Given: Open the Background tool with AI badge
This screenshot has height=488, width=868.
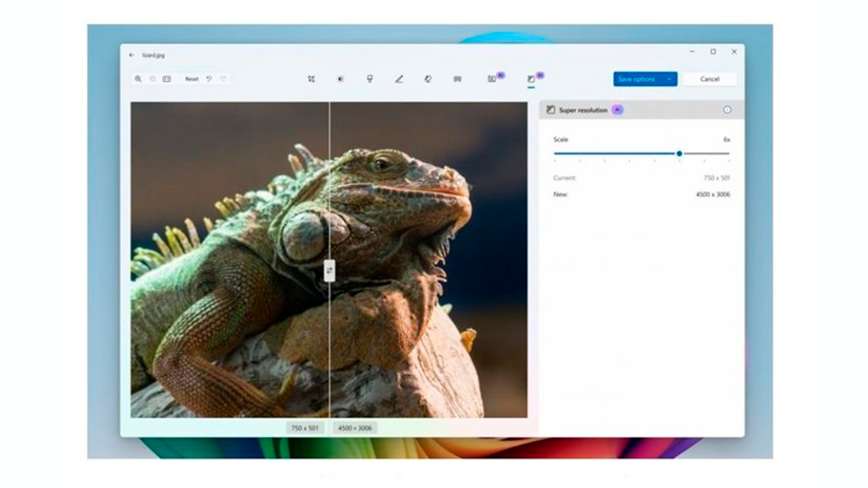Looking at the screenshot, I should point(492,79).
